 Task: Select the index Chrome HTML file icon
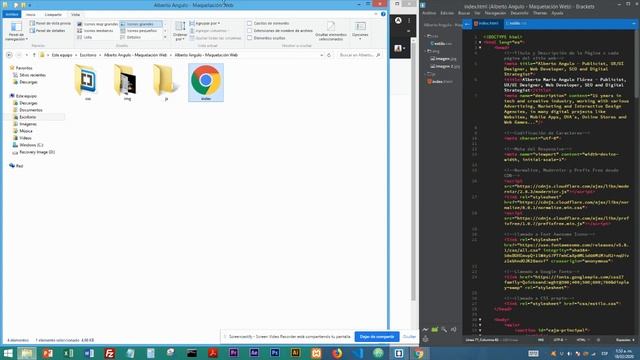[x=206, y=82]
